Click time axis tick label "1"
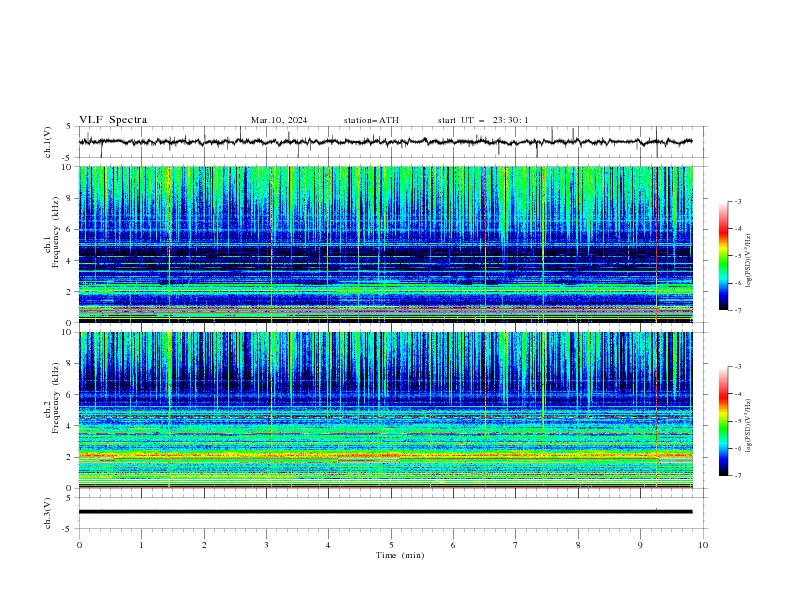Image resolution: width=792 pixels, height=612 pixels. [x=141, y=545]
